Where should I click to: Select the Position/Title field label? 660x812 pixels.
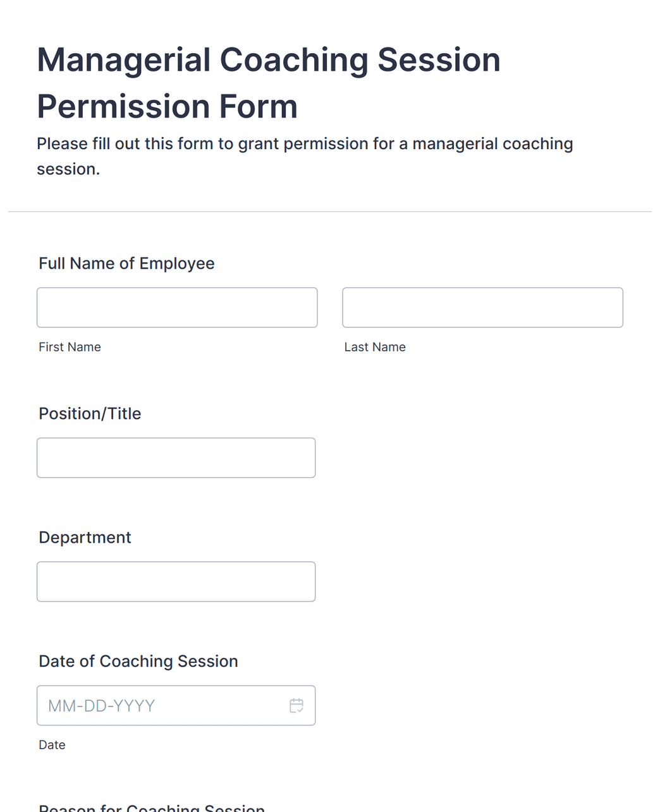tap(90, 413)
